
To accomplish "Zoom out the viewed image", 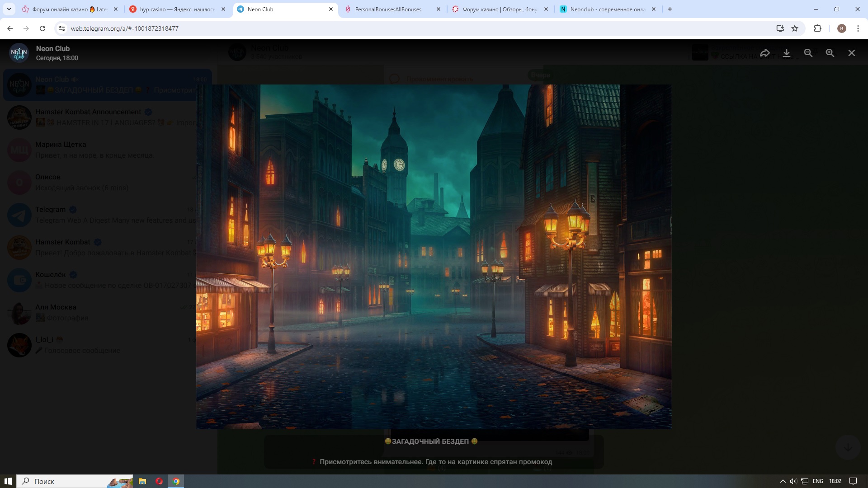I will click(x=808, y=53).
